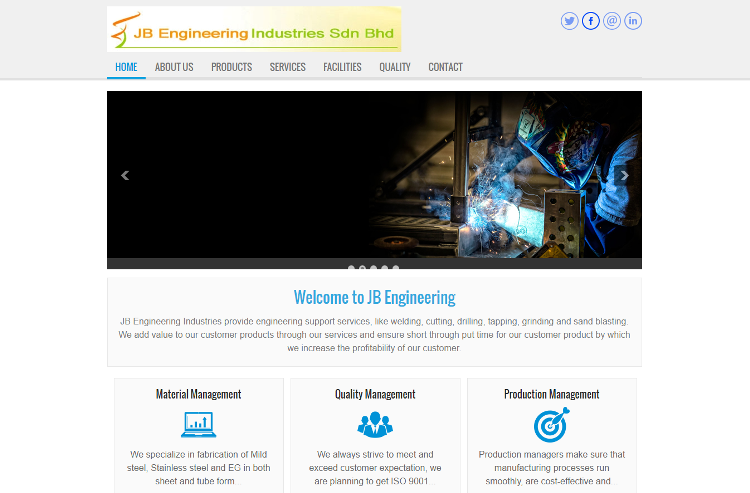
Task: Advance slider with right arrow
Action: (624, 175)
